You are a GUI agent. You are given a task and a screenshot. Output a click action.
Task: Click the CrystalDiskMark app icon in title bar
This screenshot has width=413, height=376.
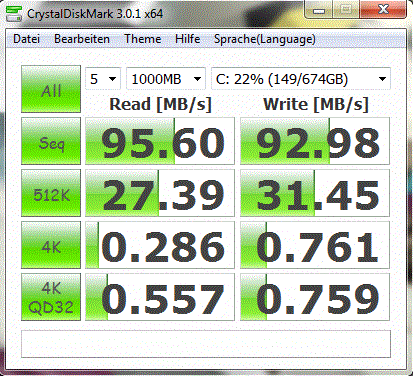coord(14,14)
